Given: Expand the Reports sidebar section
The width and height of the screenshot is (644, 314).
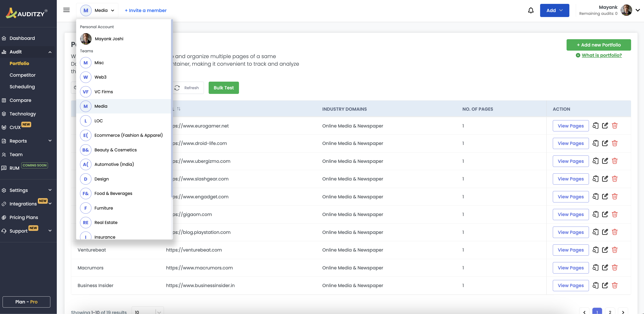Looking at the screenshot, I should 50,141.
